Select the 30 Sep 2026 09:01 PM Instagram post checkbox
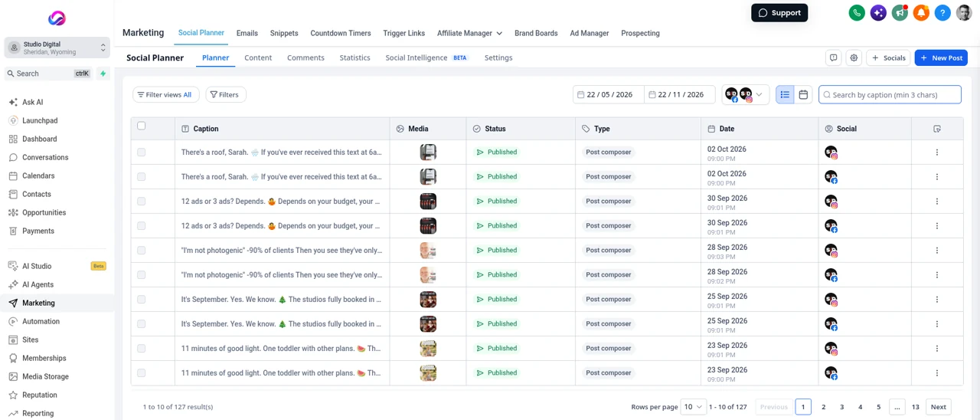The width and height of the screenshot is (980, 420). 142,202
